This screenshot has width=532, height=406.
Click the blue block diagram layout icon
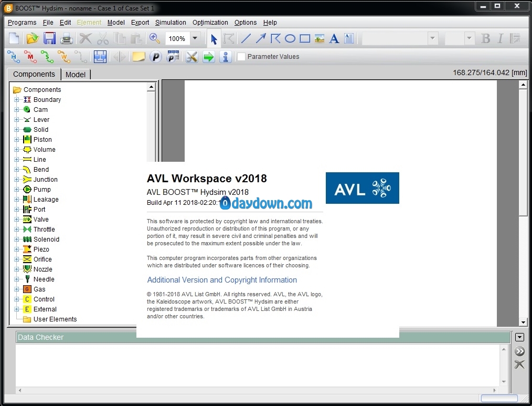click(100, 57)
